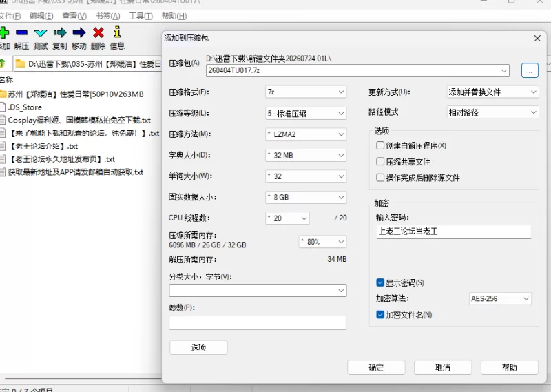This screenshot has width=551, height=392.
Task: Open the 编辑(E) menu
Action: click(x=41, y=16)
